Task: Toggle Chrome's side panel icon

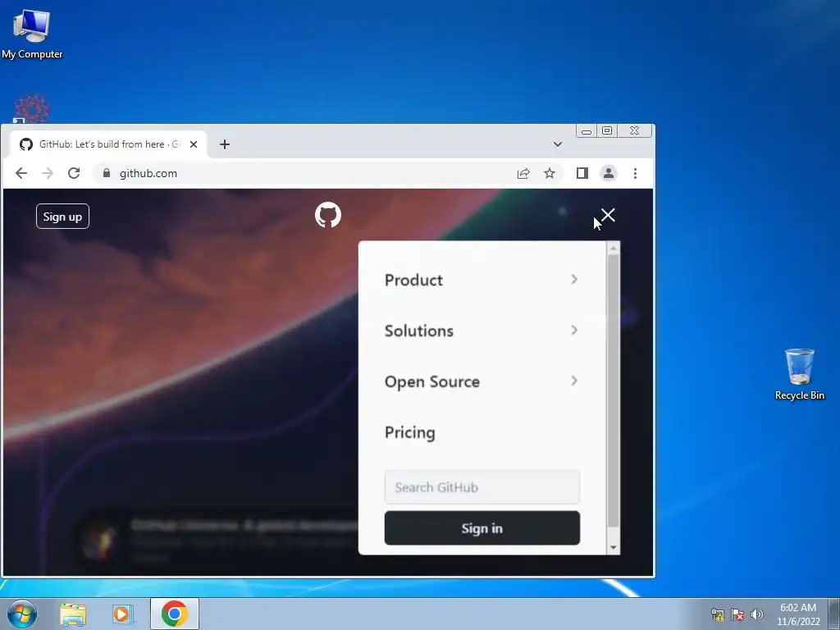Action: pyautogui.click(x=582, y=173)
